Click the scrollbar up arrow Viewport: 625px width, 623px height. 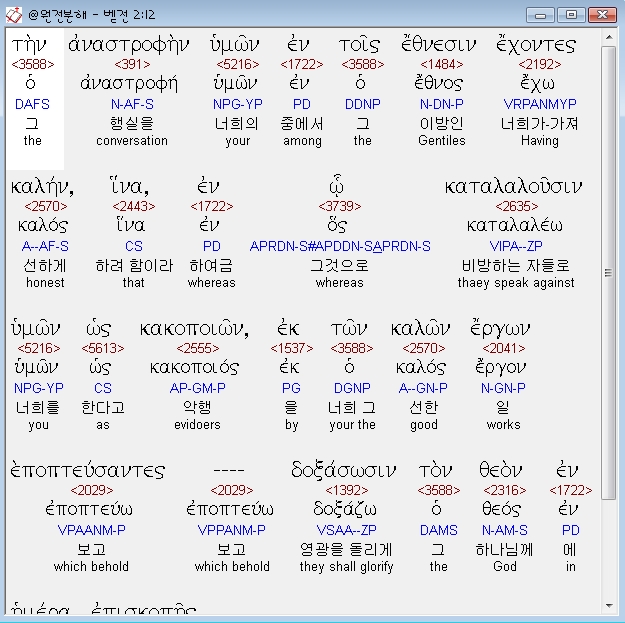coord(609,37)
